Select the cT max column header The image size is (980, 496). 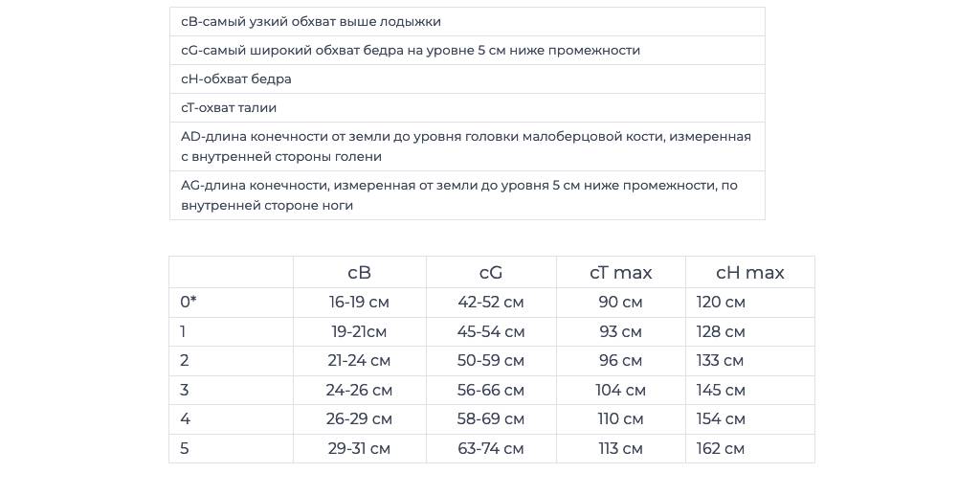(x=620, y=273)
